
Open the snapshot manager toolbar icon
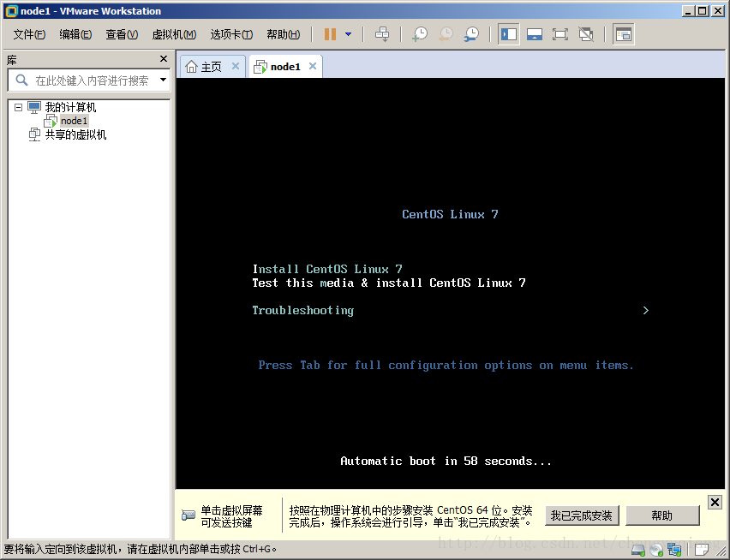(471, 34)
